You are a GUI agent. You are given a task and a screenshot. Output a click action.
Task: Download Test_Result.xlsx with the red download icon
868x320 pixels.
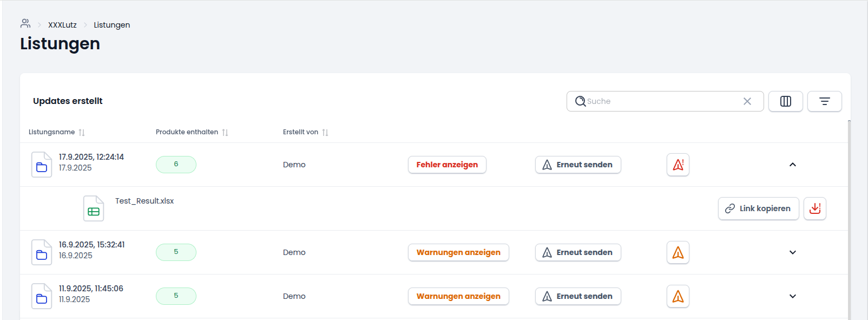[814, 208]
